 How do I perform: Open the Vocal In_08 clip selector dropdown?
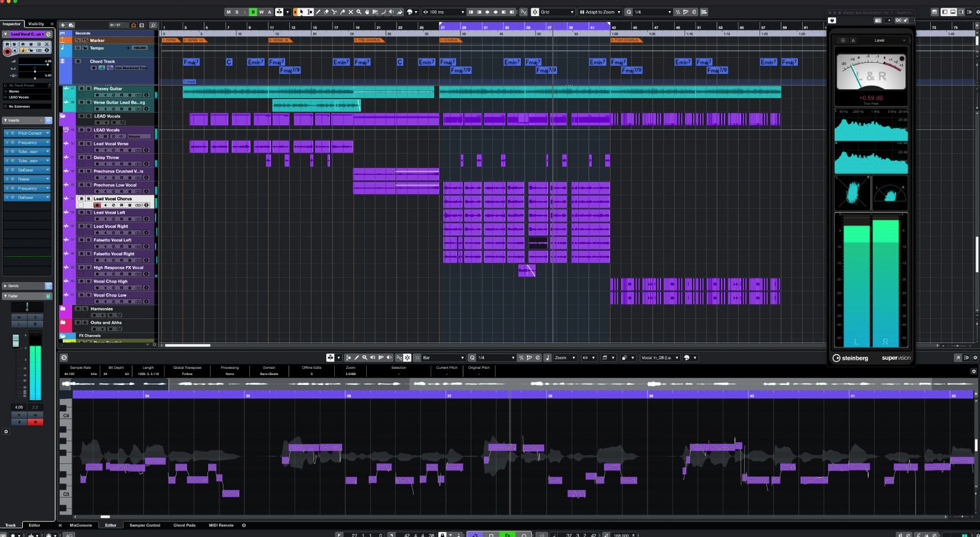tap(660, 358)
